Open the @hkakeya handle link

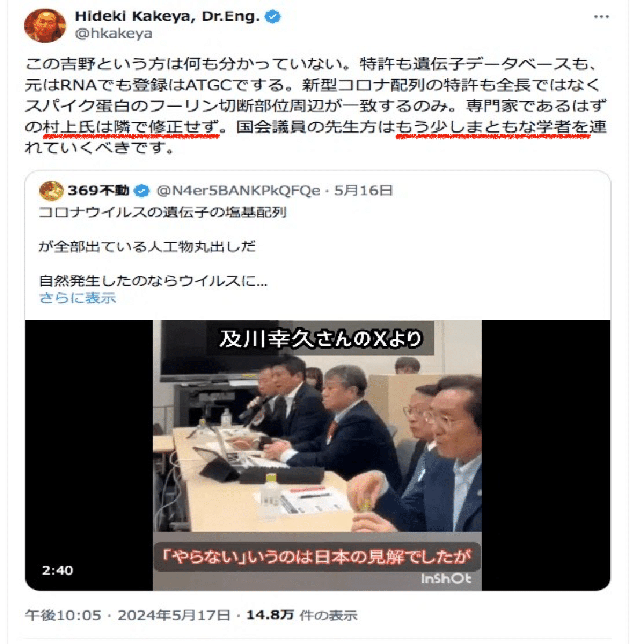(114, 34)
